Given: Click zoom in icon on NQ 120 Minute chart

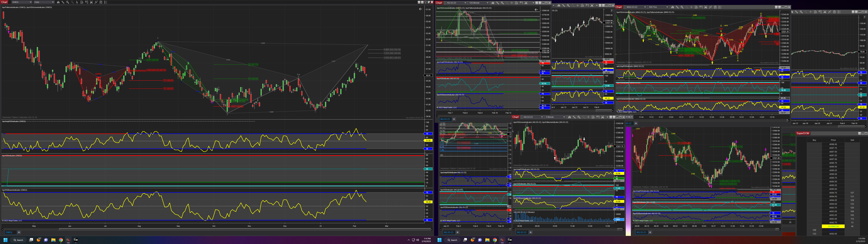Looking at the screenshot, I should point(502,3).
